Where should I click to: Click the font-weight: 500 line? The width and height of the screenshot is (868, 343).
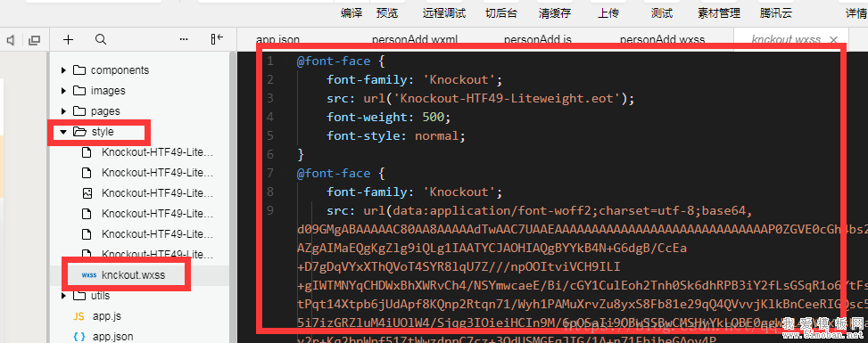tap(389, 118)
